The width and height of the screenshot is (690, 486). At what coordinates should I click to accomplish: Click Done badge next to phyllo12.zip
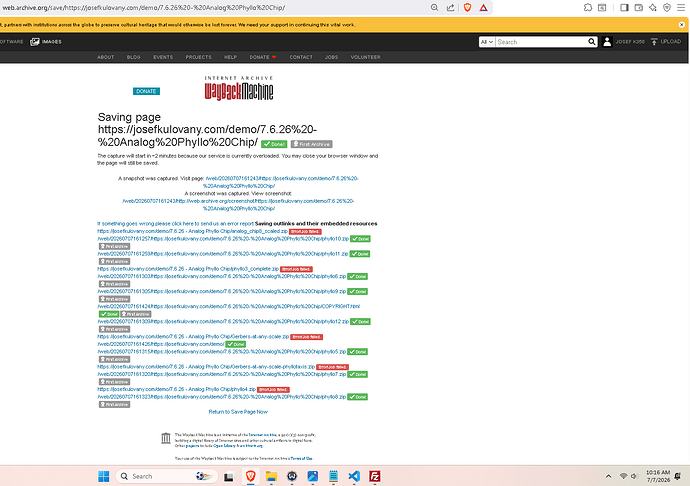pyautogui.click(x=360, y=322)
